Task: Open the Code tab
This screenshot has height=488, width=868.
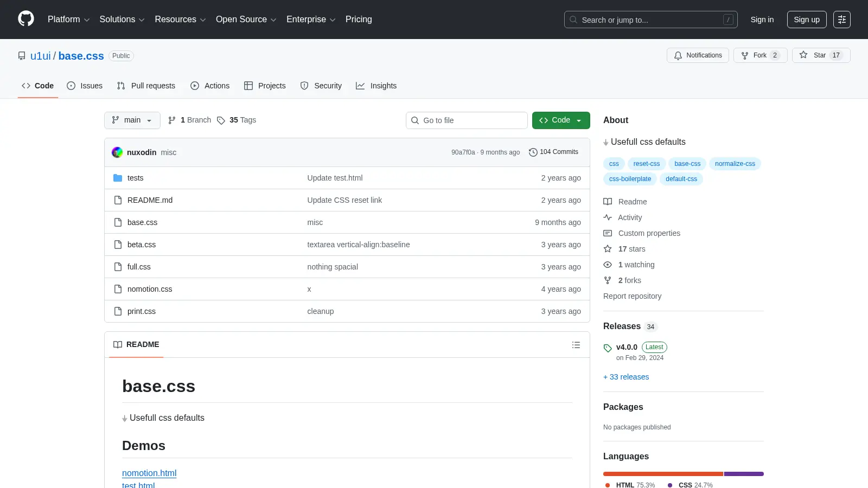Action: tap(37, 86)
